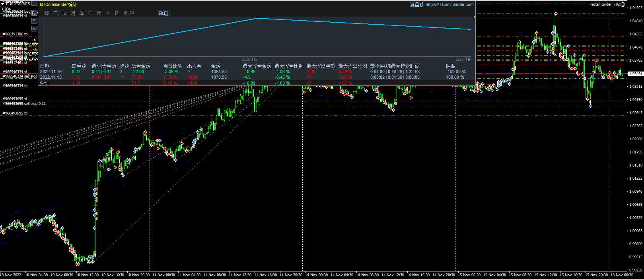Click the 移 move-panel button
This screenshot has width=644, height=279.
(34, 13)
